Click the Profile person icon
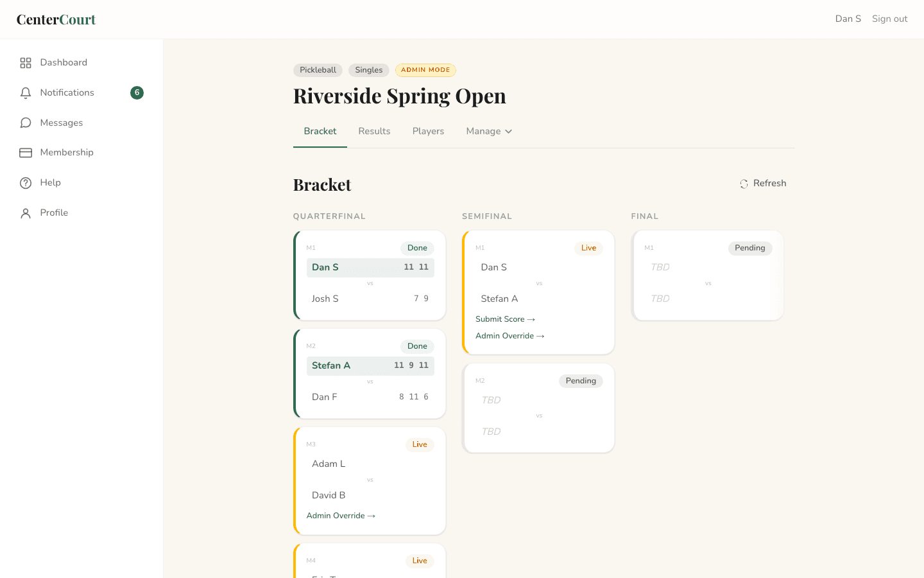The image size is (924, 578). point(26,213)
